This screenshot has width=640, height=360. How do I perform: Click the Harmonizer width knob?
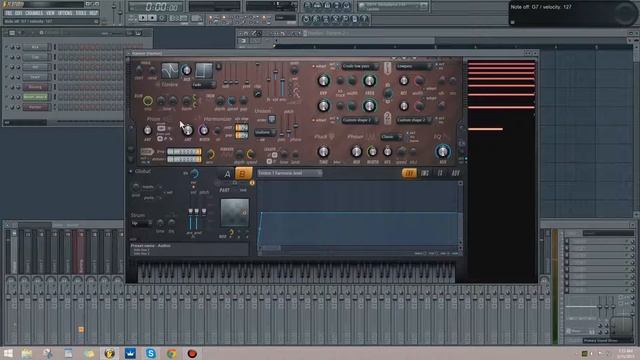[203, 130]
